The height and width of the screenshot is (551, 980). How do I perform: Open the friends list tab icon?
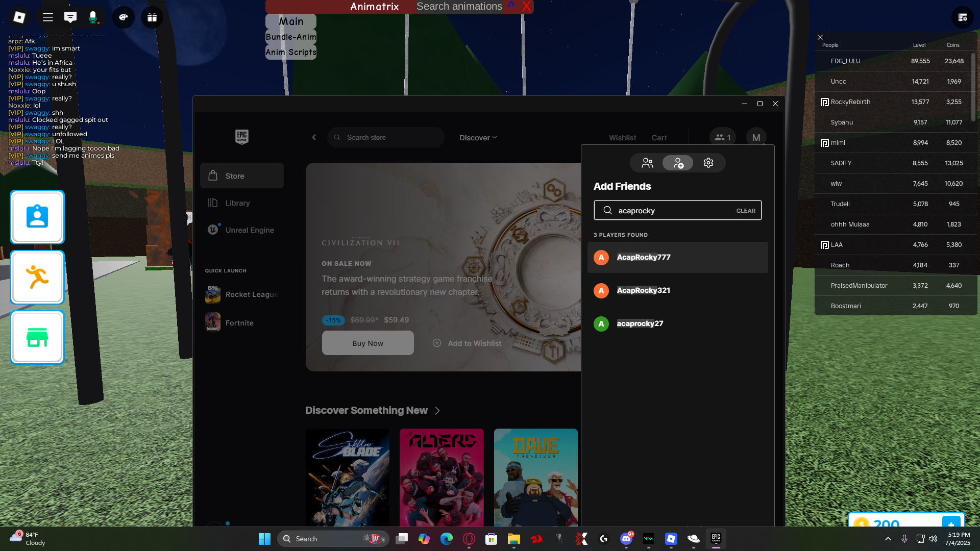(647, 163)
